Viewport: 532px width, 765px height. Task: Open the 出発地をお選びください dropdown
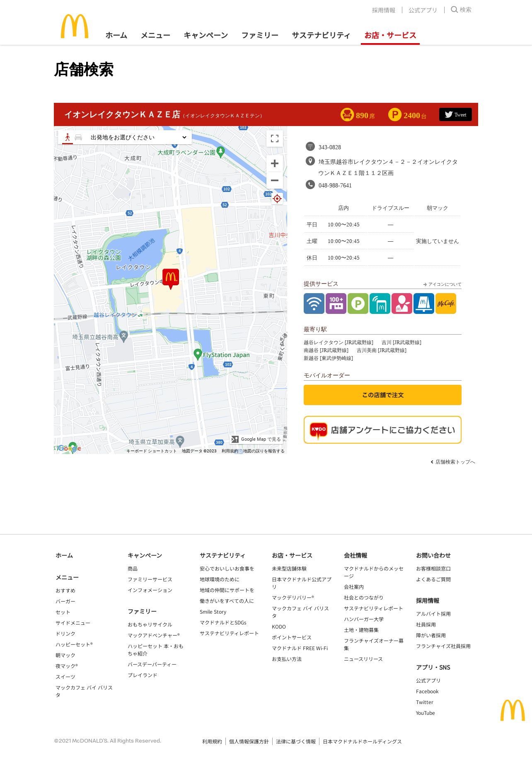point(138,137)
